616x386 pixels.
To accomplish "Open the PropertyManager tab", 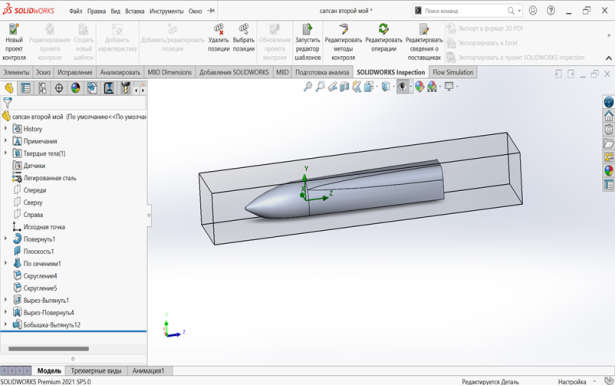I will (26, 88).
